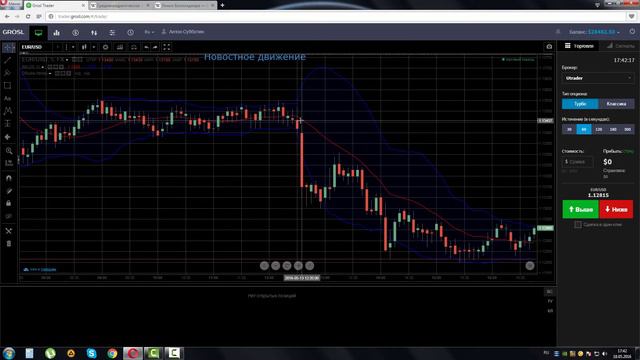Viewport: 640px width, 360px height.
Task: Open chart properties gear icon
Action: point(106,47)
